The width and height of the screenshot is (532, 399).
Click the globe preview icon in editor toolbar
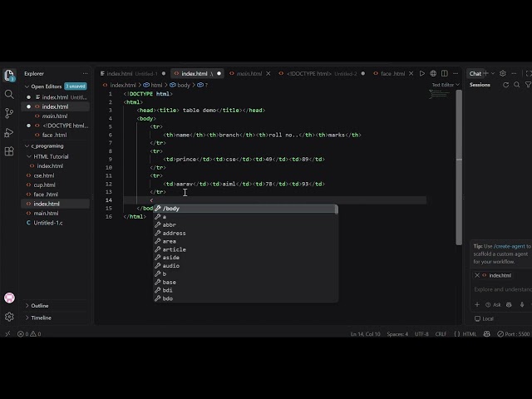pyautogui.click(x=433, y=73)
